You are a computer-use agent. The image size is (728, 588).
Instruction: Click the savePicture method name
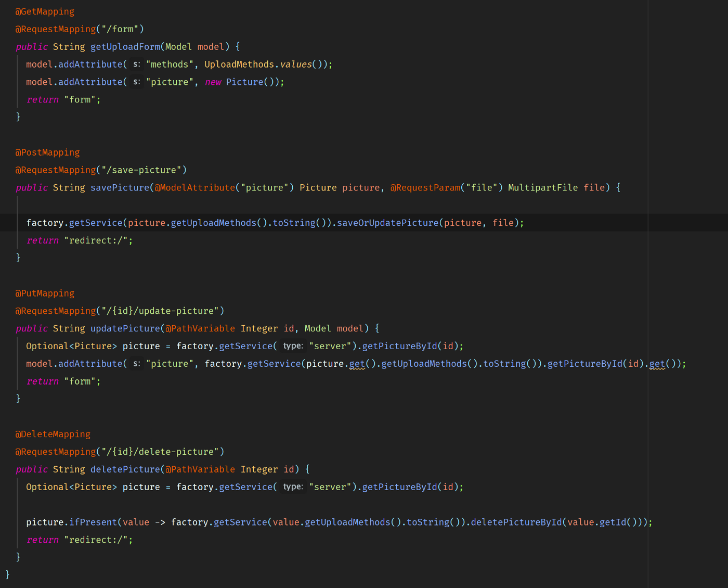click(120, 188)
